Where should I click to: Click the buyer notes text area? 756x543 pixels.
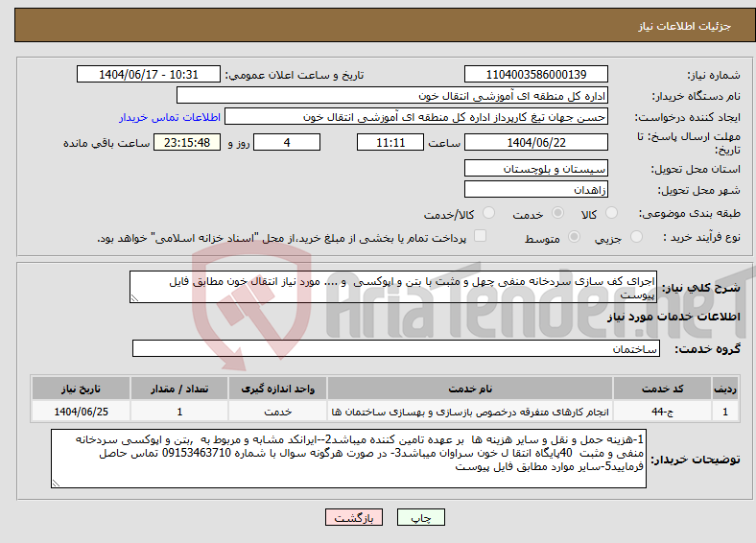(x=348, y=459)
